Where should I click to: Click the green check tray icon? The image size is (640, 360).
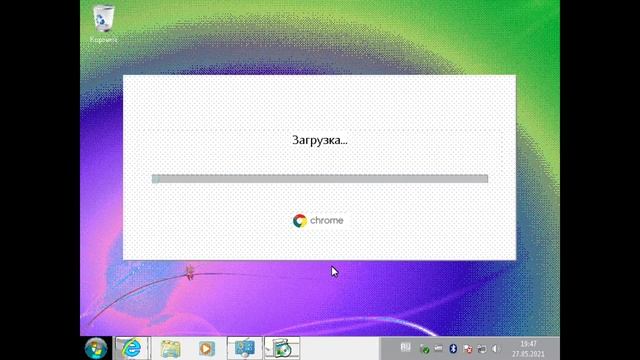424,349
